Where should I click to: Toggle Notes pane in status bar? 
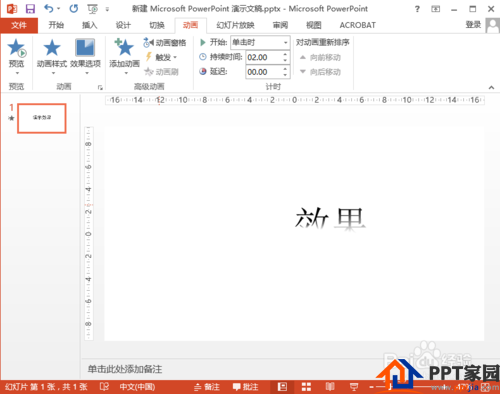tap(207, 387)
